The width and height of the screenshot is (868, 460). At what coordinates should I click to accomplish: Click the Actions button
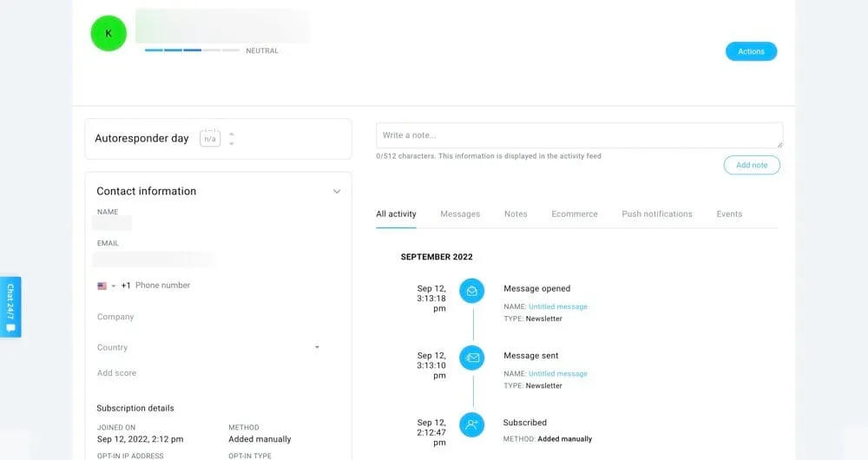pyautogui.click(x=751, y=51)
